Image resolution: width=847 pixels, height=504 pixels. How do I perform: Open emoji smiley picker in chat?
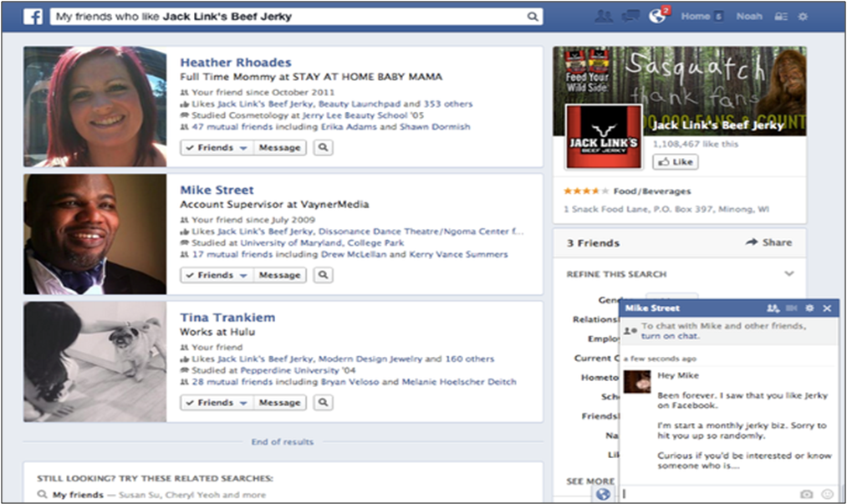(828, 494)
